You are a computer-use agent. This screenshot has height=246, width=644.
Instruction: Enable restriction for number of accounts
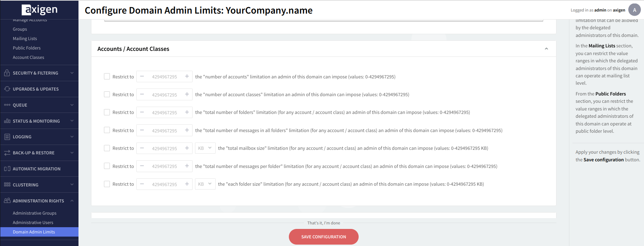107,77
